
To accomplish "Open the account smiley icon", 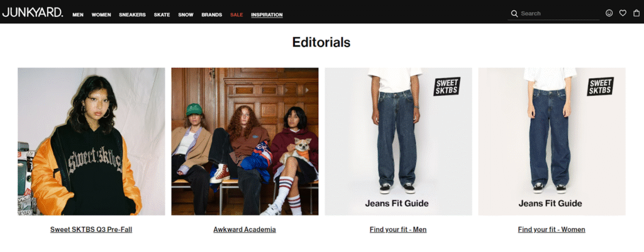I will (609, 13).
